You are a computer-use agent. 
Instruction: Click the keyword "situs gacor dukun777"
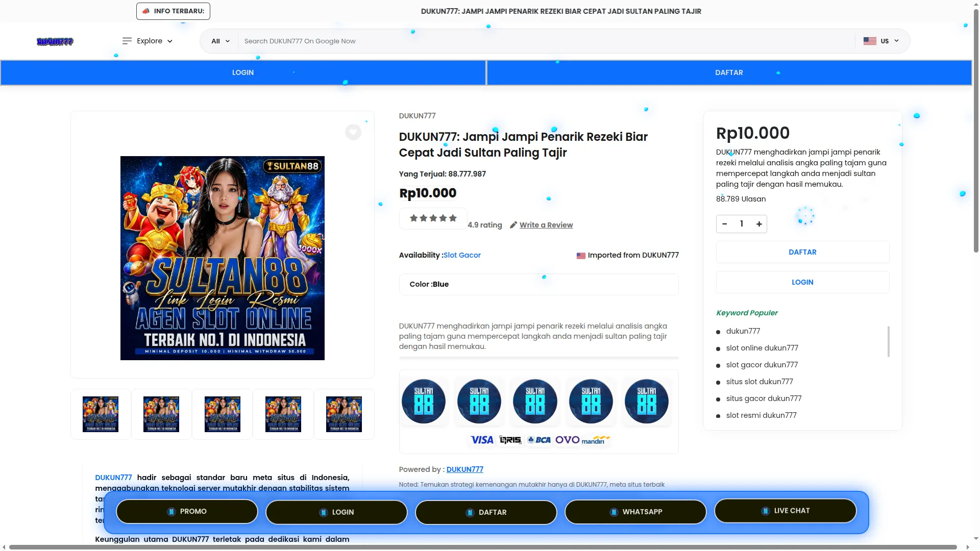[x=764, y=398]
